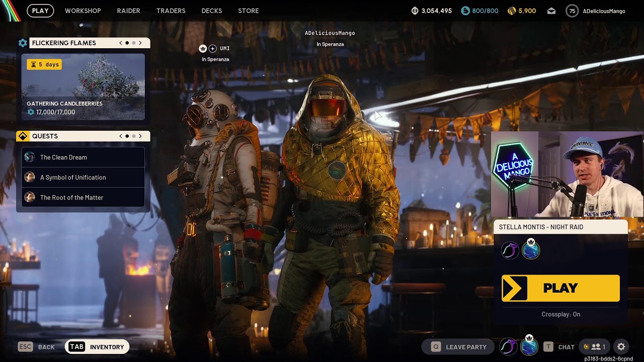Click the blue crowned avatar in the bottom bar
The image size is (644, 362).
point(529,346)
